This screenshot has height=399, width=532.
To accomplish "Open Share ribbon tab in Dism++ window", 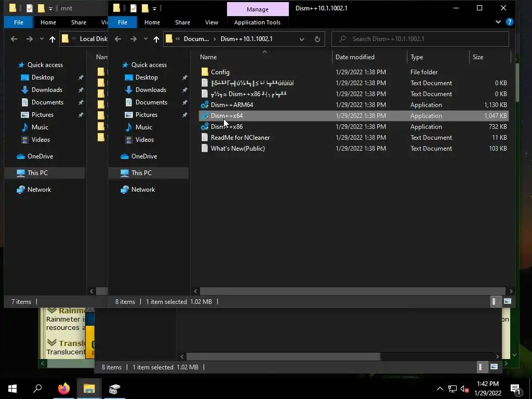I will (182, 22).
